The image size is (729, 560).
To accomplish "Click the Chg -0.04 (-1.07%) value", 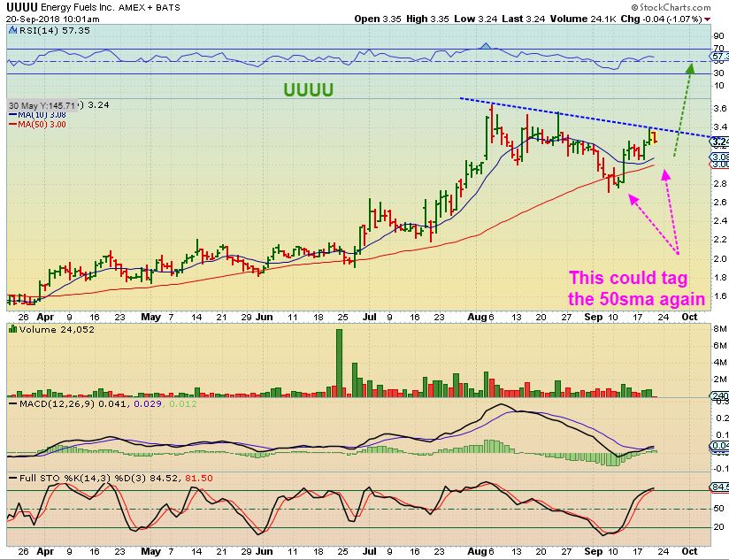I will point(661,19).
